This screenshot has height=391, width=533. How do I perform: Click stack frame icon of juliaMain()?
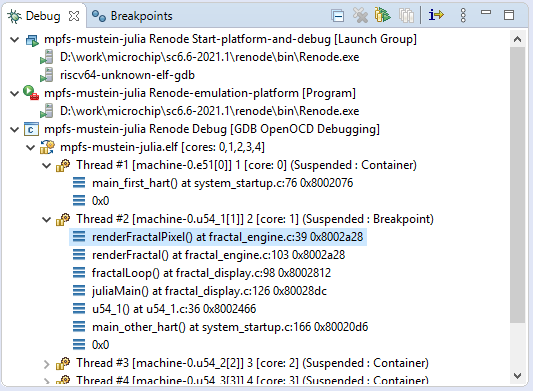(79, 291)
